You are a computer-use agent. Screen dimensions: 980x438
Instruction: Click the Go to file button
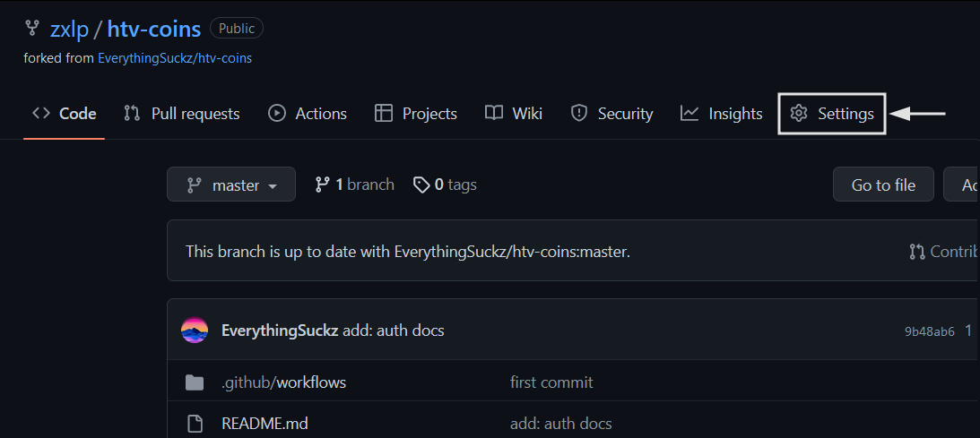(x=883, y=185)
